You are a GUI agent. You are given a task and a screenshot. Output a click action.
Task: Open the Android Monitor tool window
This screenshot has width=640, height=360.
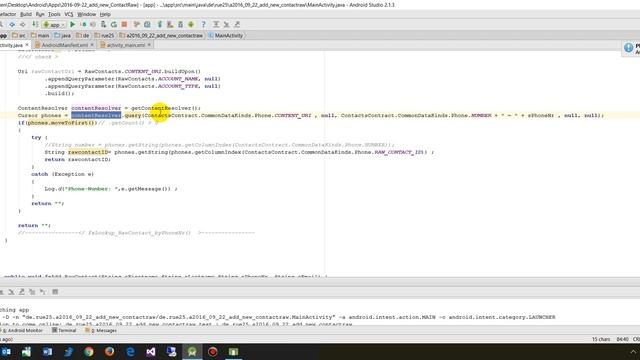(23, 331)
